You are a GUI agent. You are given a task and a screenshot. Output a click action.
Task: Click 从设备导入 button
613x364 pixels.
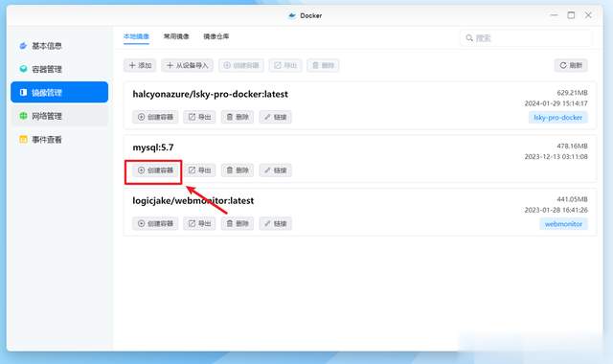point(188,65)
